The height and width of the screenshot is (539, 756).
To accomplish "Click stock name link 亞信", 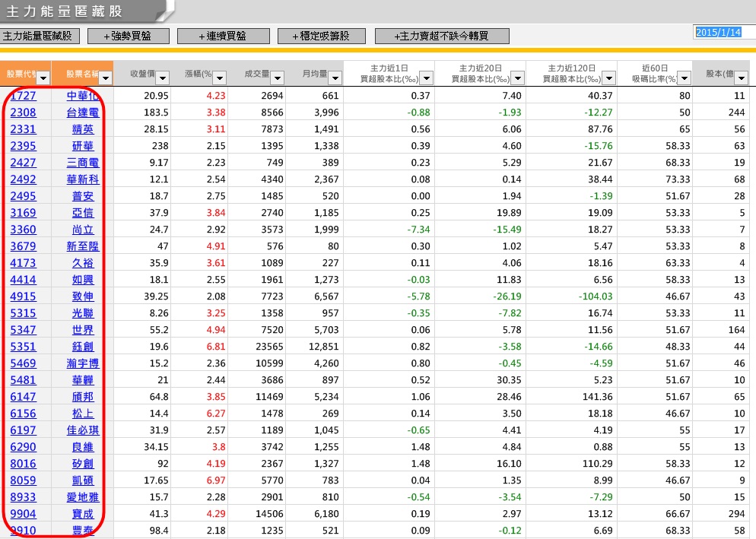I will coord(83,213).
